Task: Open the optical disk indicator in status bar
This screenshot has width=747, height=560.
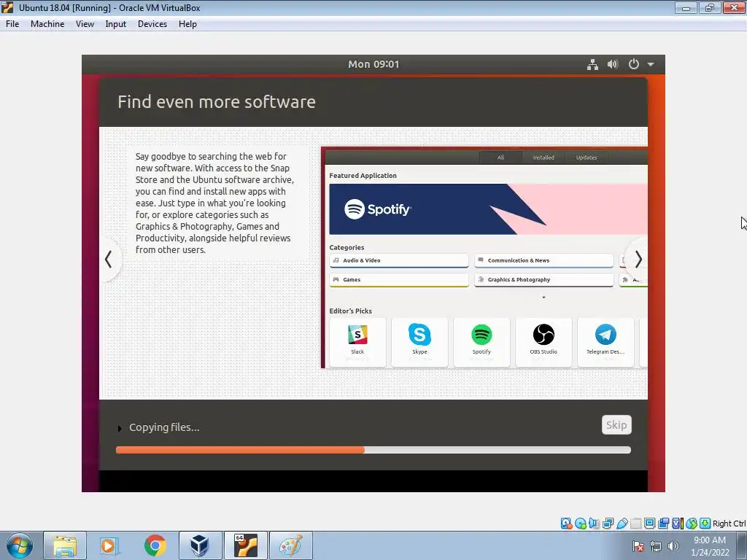Action: [580, 524]
